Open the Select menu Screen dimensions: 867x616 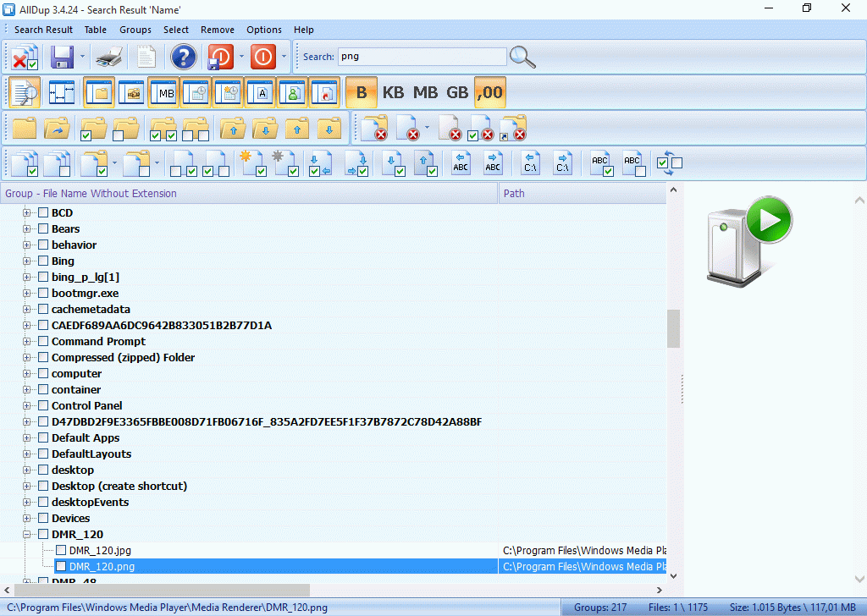click(176, 30)
